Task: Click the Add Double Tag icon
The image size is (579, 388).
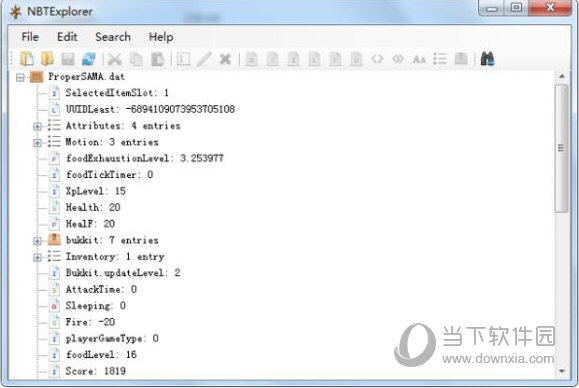Action: tap(356, 59)
